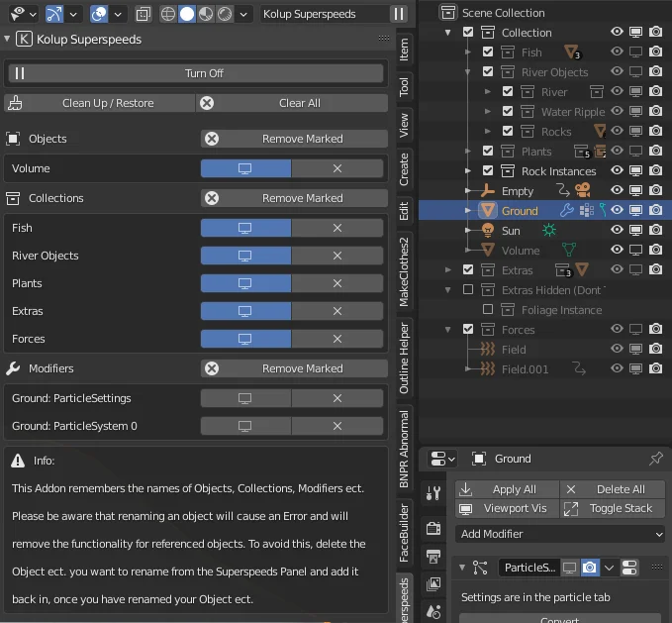This screenshot has height=623, width=672.
Task: Switch to material preview shading
Action: pos(206,14)
